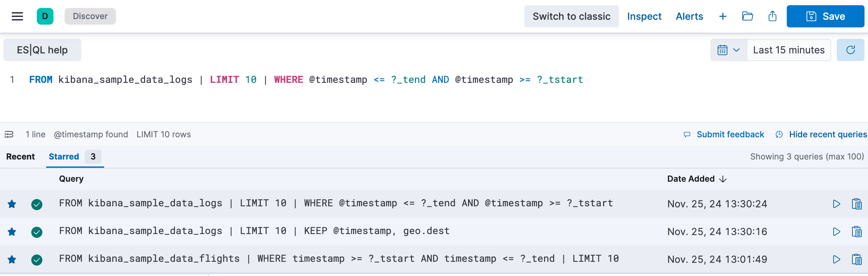Open the main navigation hamburger menu
Screen dimensions: 868x276
[17, 16]
